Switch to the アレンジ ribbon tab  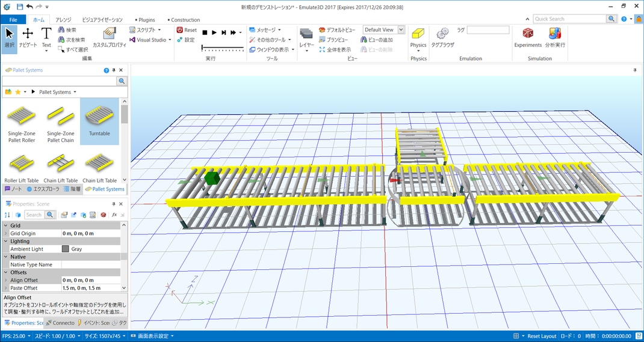pyautogui.click(x=63, y=20)
